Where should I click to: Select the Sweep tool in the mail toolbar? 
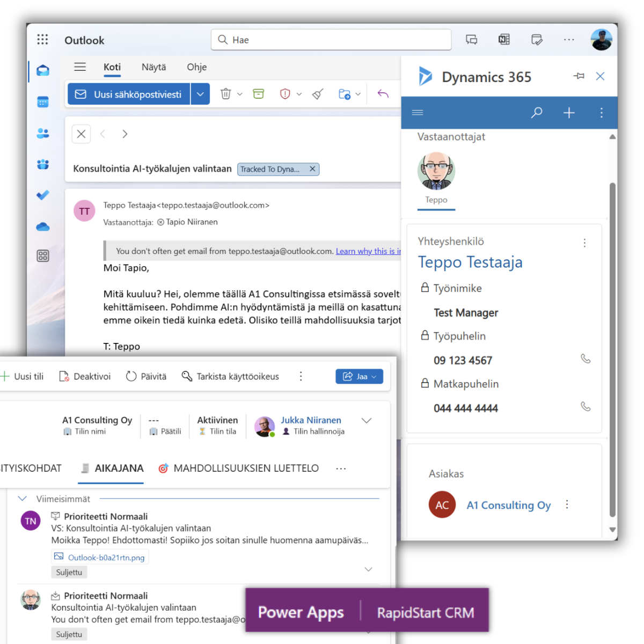pos(317,94)
